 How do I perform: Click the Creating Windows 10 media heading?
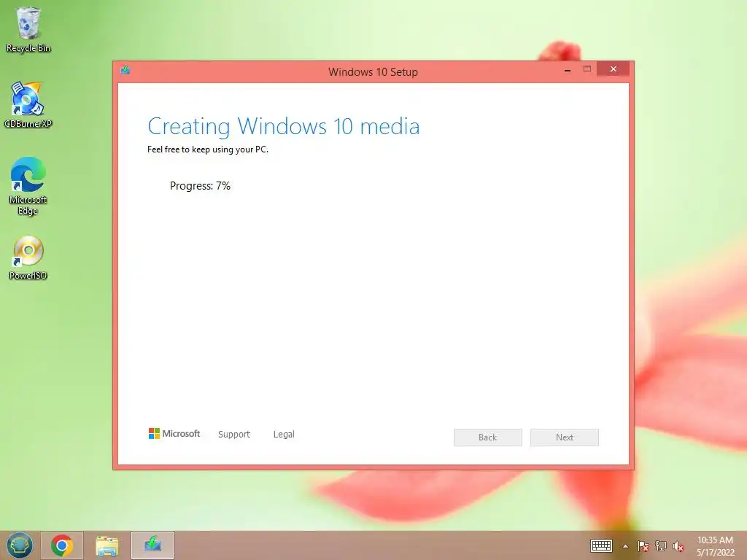(284, 127)
